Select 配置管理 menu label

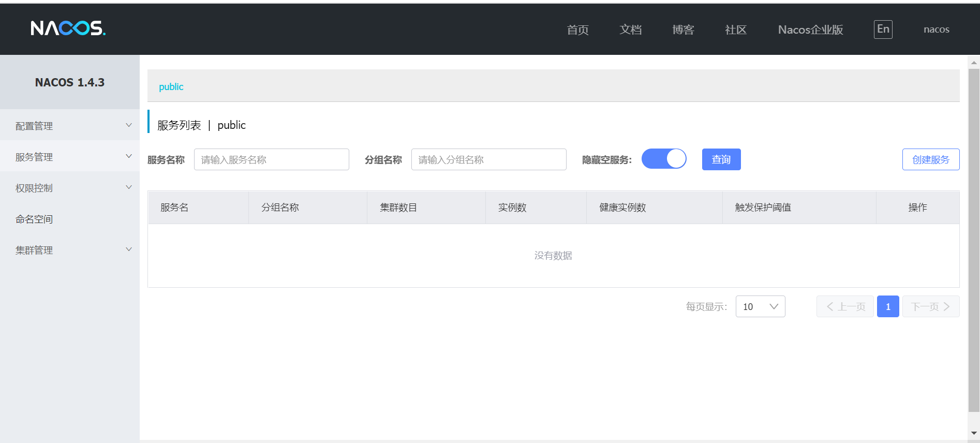[34, 126]
